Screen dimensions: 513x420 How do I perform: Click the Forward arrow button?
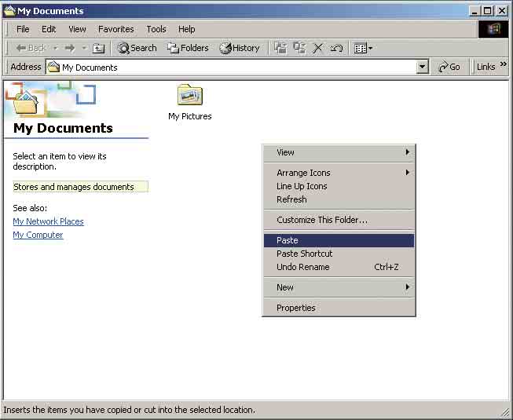click(70, 49)
